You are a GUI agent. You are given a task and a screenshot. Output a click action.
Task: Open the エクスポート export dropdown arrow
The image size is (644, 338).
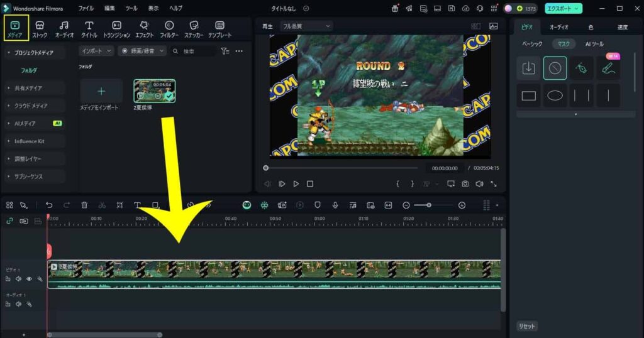[577, 8]
